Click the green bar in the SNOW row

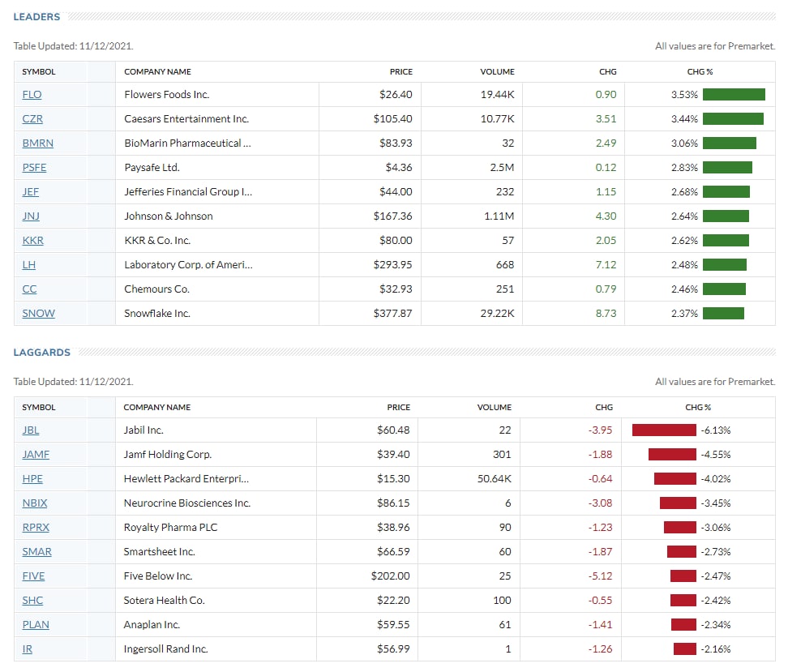click(723, 313)
